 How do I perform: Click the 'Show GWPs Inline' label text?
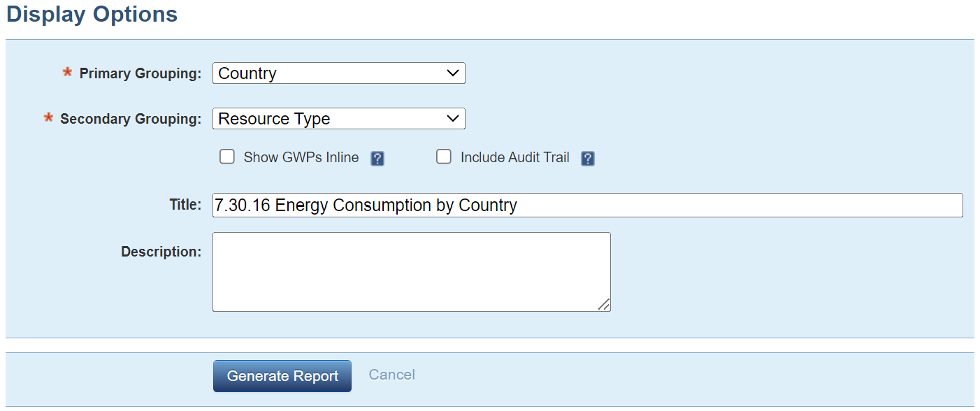301,157
